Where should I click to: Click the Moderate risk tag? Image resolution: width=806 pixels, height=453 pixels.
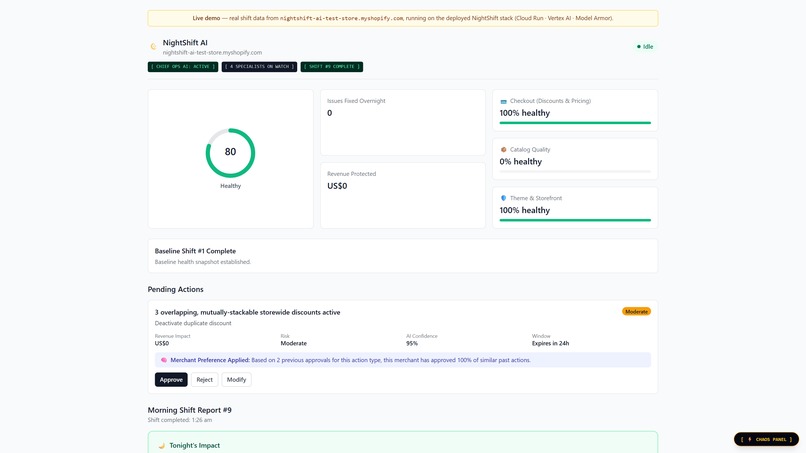[636, 312]
